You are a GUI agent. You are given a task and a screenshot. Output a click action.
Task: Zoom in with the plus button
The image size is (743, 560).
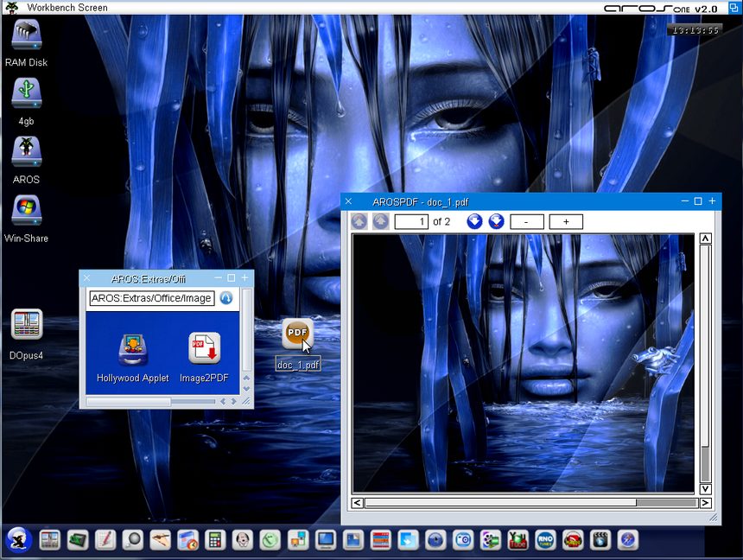tap(566, 222)
